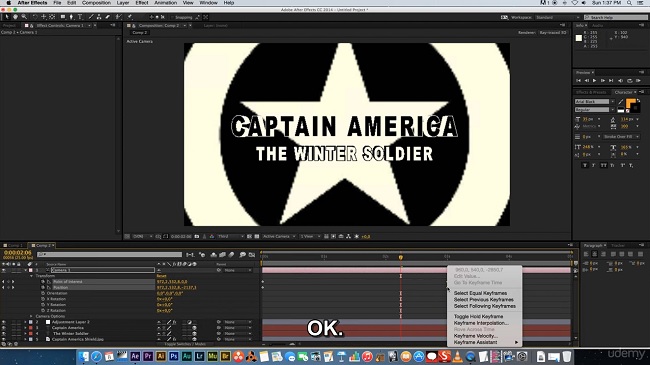The width and height of the screenshot is (650, 365).
Task: Open the Effect menu
Action: pyautogui.click(x=141, y=3)
